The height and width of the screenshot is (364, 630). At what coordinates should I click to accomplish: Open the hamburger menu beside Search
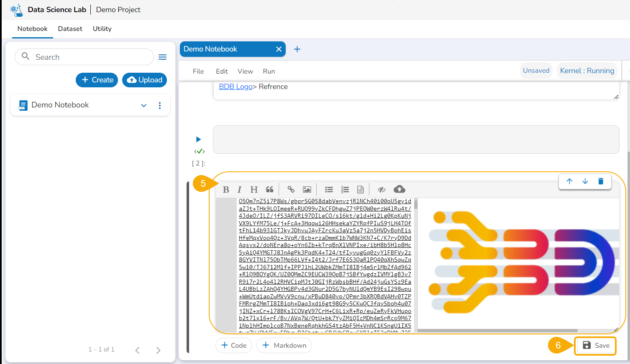click(163, 57)
